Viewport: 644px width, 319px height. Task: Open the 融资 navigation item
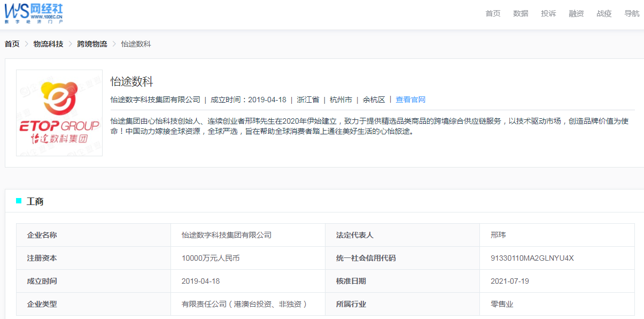coord(576,14)
